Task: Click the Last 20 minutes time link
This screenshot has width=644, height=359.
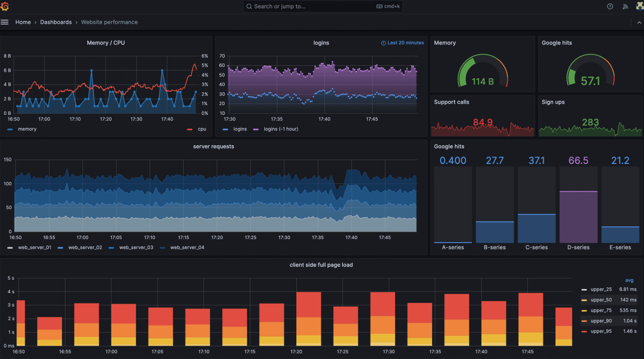Action: 405,43
